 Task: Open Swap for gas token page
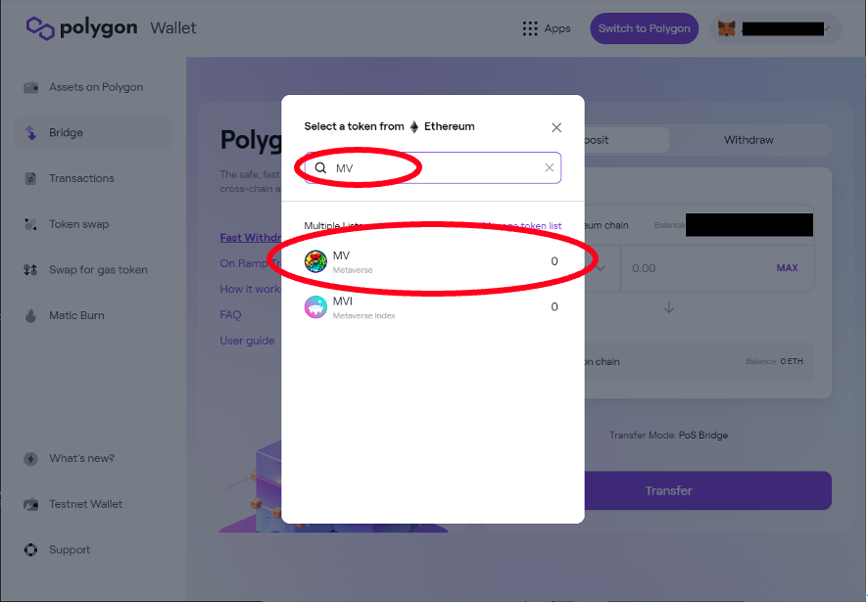tap(98, 270)
